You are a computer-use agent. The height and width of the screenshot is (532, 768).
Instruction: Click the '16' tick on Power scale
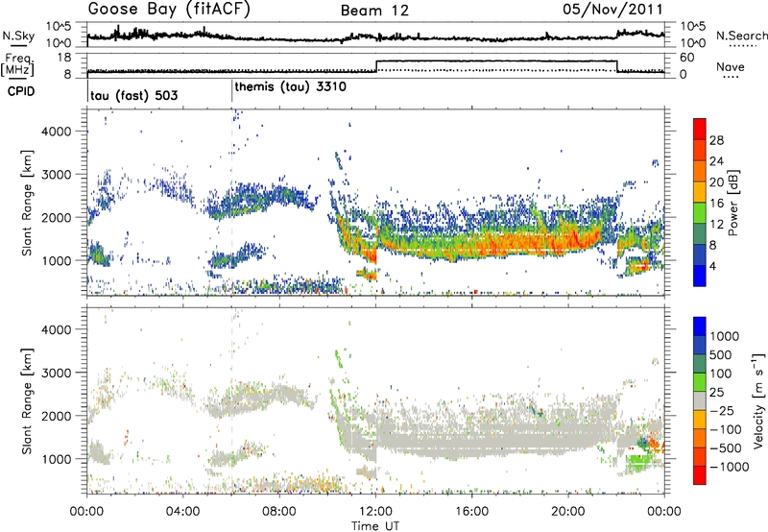[716, 203]
